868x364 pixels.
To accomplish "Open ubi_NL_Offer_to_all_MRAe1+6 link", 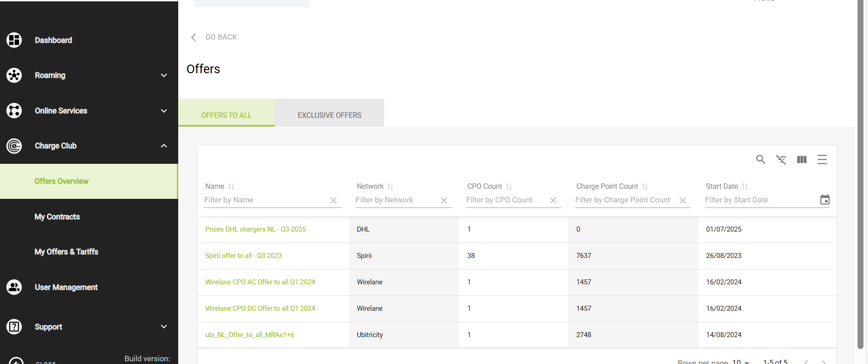I will (250, 335).
